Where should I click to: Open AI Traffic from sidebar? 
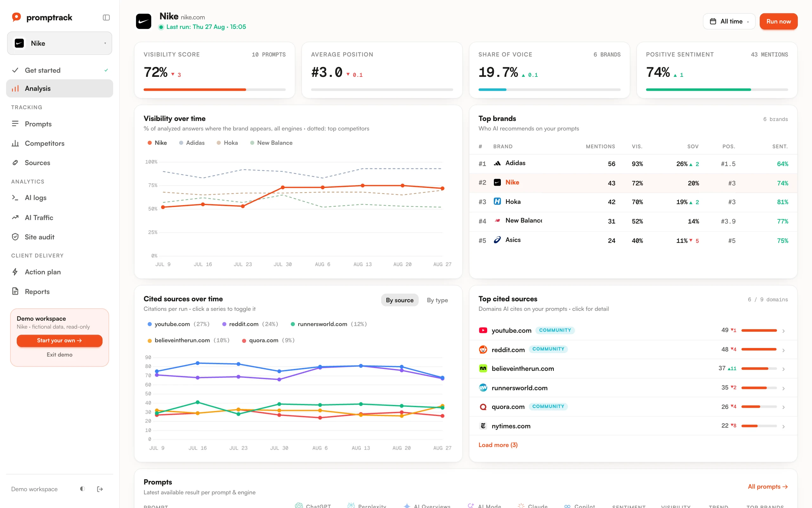[59, 217]
